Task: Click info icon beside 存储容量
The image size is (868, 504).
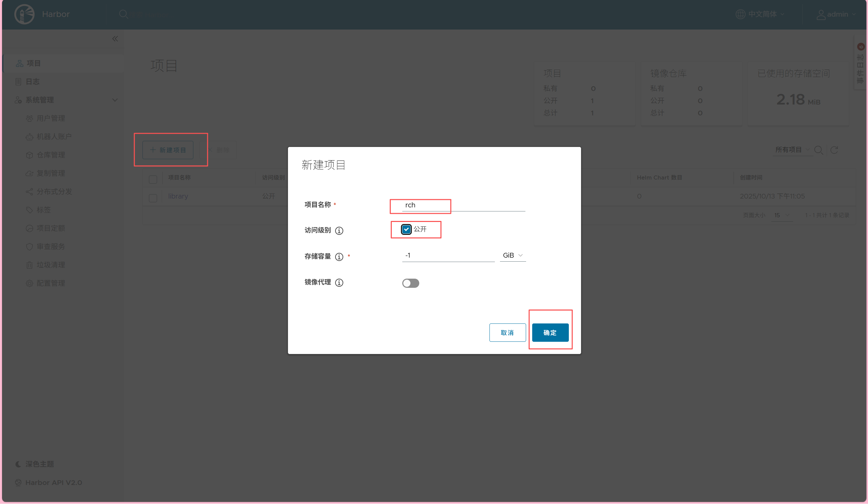Action: [339, 257]
